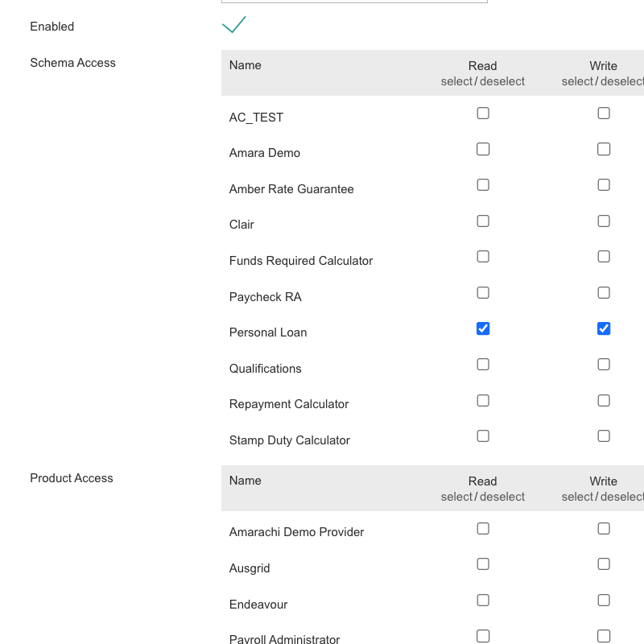The width and height of the screenshot is (644, 644).
Task: Check Write box for Repayment Calculator
Action: (603, 400)
